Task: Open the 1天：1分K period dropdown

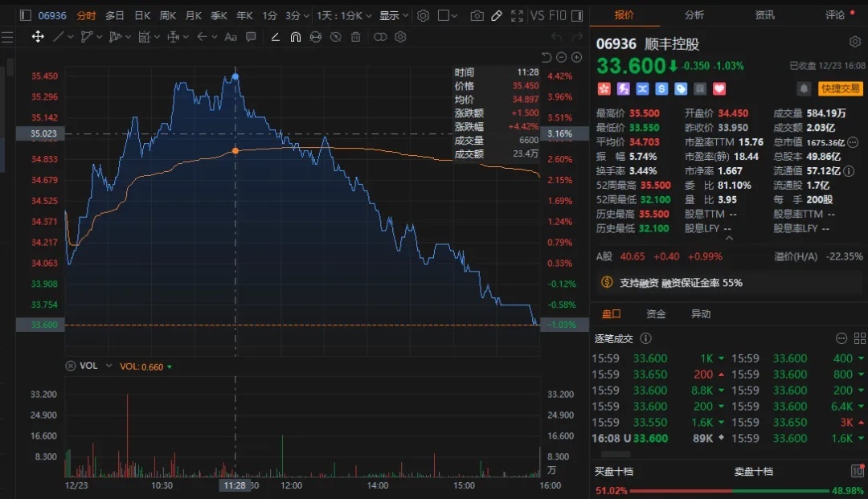Action: [342, 16]
